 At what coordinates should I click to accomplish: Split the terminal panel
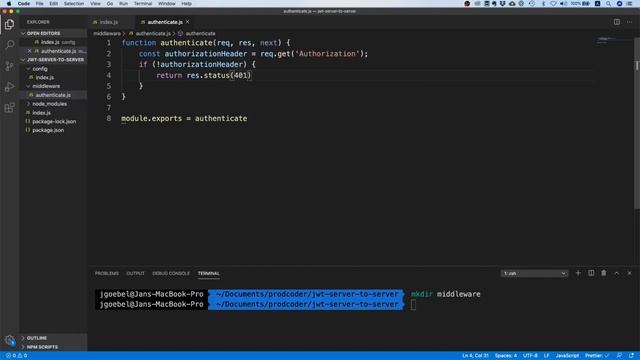tap(591, 273)
